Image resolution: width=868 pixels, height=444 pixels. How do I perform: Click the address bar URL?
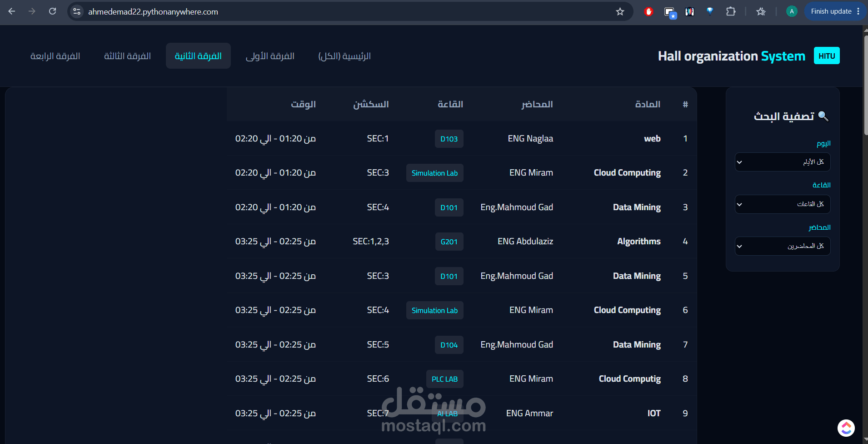153,12
